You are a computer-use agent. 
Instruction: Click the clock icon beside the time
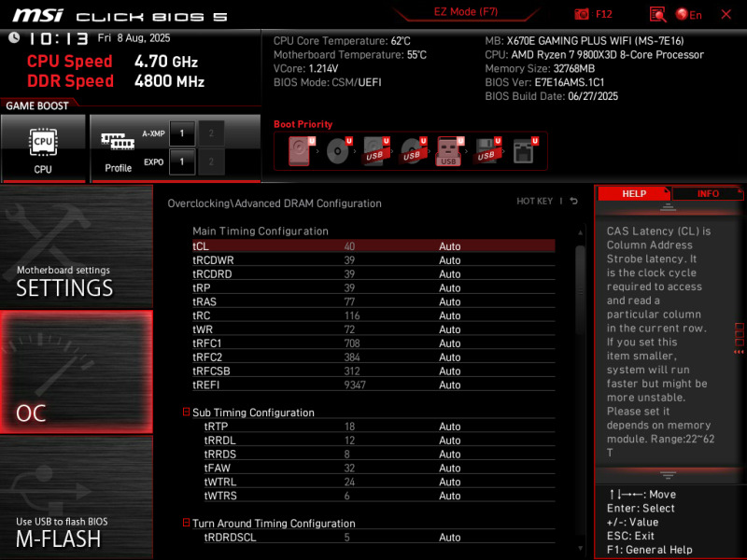[14, 37]
